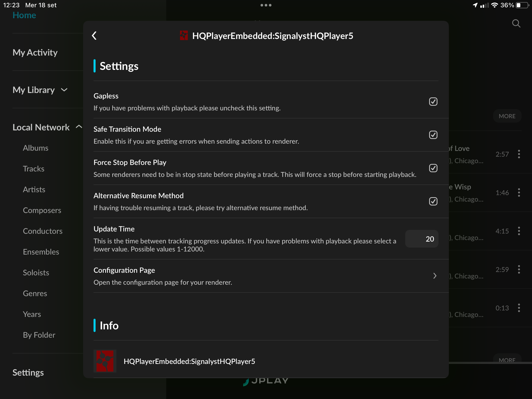532x399 pixels.
Task: Open options for the 0:13 track
Action: [x=519, y=308]
